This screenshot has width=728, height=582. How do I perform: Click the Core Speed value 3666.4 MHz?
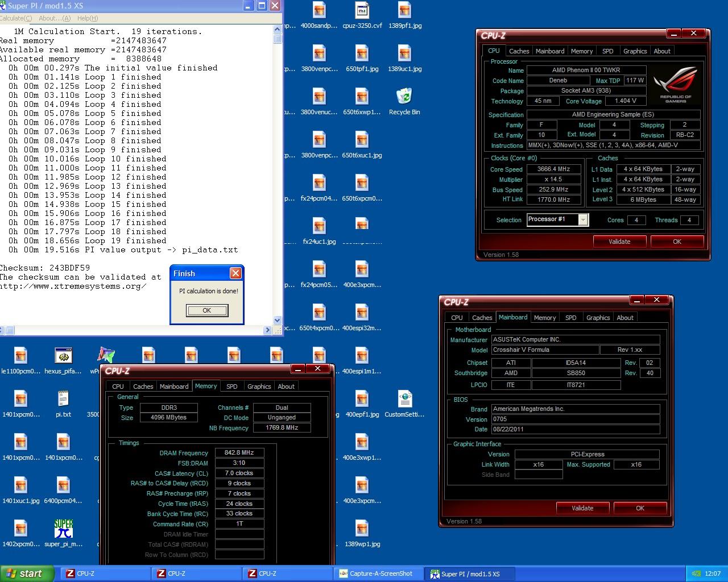553,169
